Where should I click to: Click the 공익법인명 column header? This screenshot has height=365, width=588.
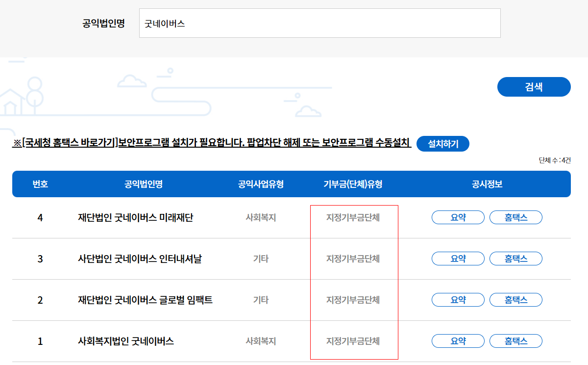144,184
